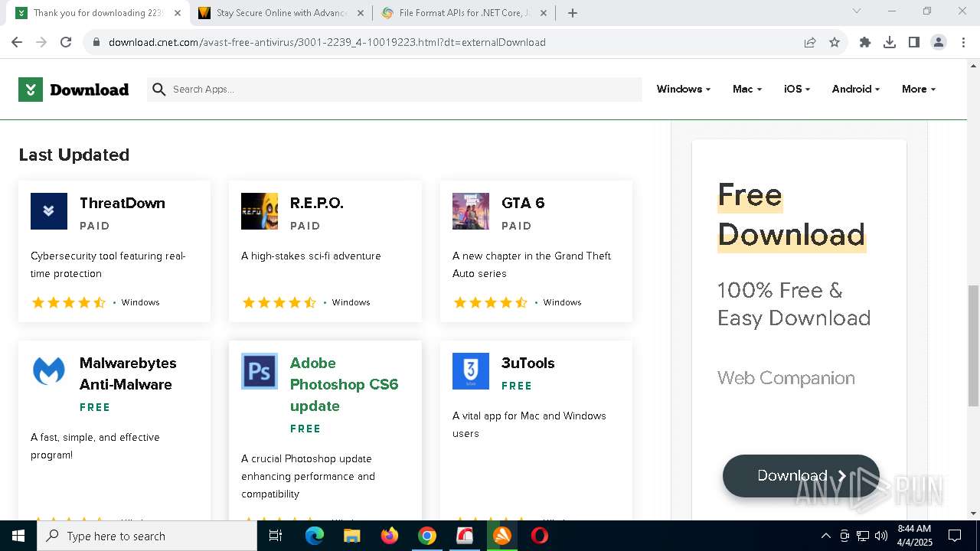Open the Adobe Photoshop CS6 update link
980x551 pixels.
(x=344, y=384)
